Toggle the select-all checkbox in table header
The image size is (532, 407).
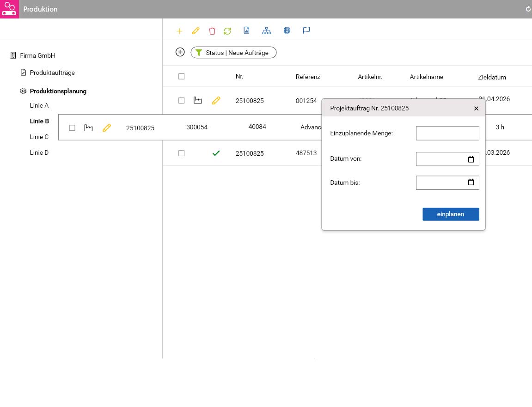(182, 76)
